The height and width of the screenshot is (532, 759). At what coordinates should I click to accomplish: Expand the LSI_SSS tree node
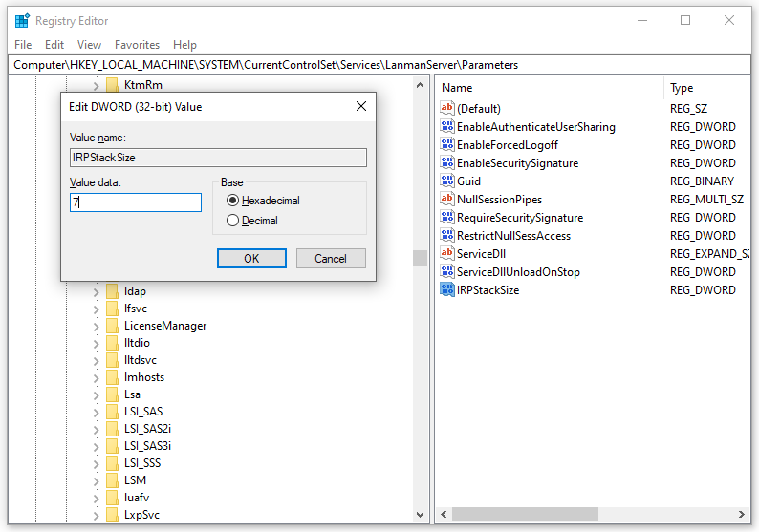[x=96, y=464]
